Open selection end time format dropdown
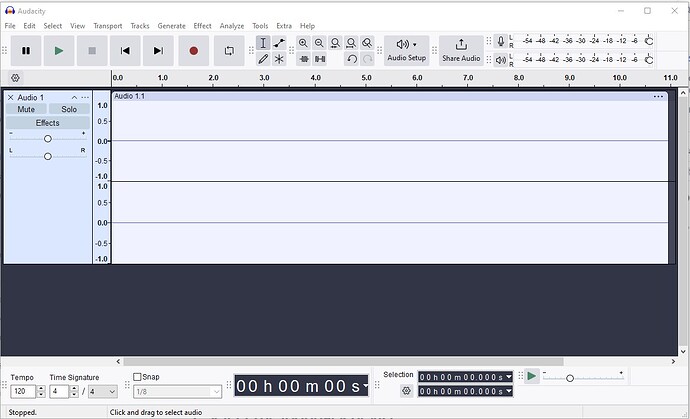This screenshot has height=419, width=690. point(509,391)
